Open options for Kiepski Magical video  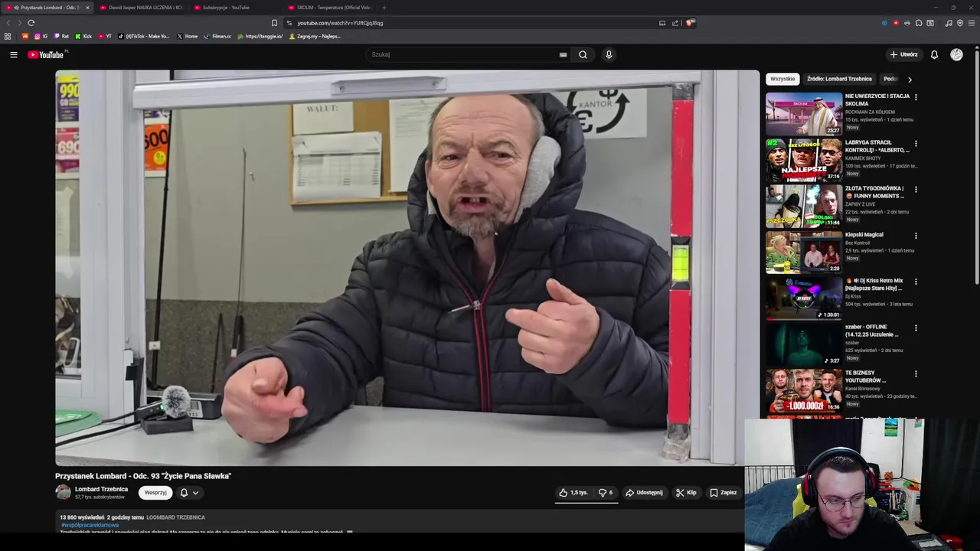pos(916,236)
